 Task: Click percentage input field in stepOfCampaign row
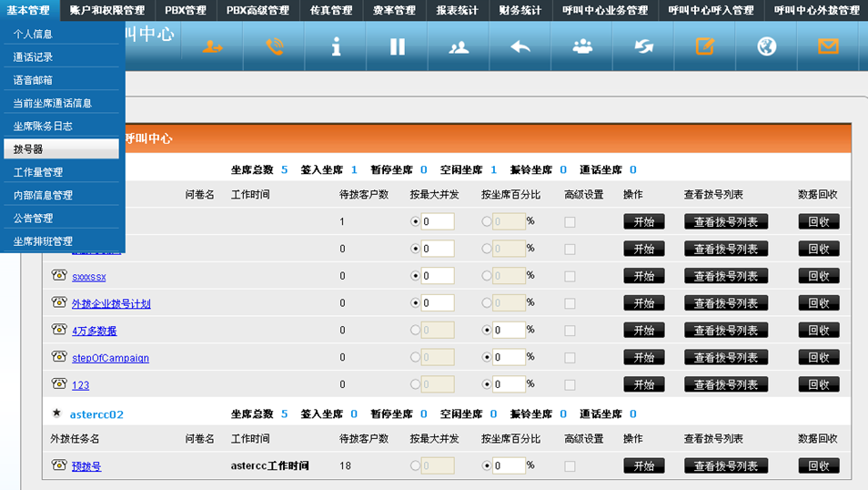click(509, 358)
